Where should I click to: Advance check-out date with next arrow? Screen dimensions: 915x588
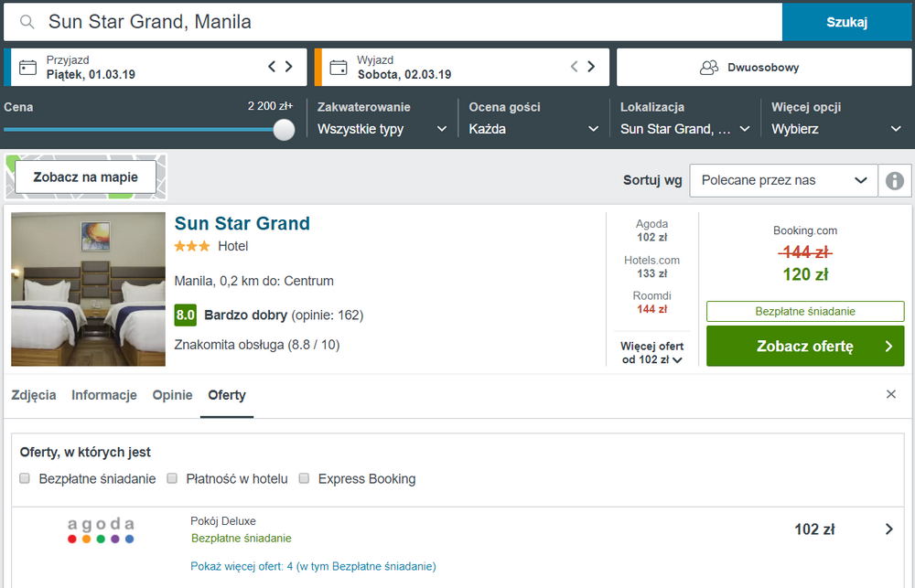pos(591,67)
